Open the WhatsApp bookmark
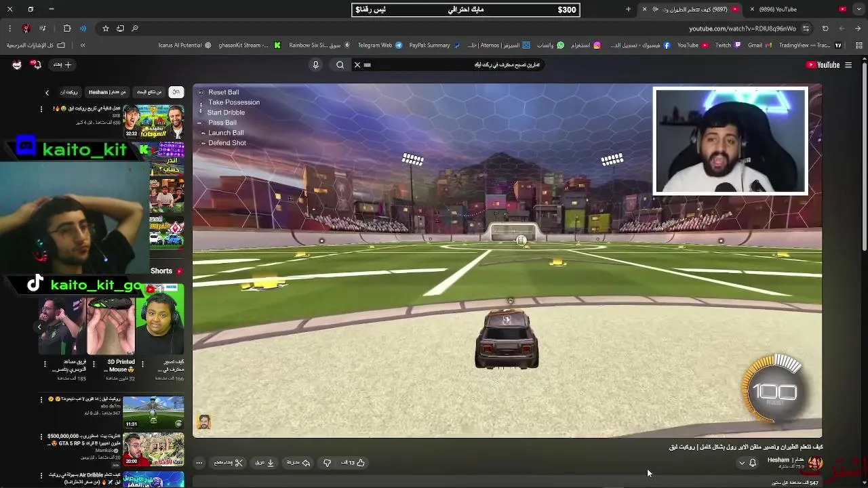Image resolution: width=868 pixels, height=488 pixels. tap(551, 45)
